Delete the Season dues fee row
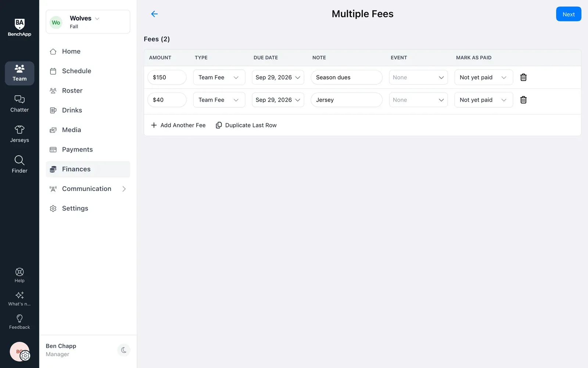The height and width of the screenshot is (368, 588). pos(523,77)
